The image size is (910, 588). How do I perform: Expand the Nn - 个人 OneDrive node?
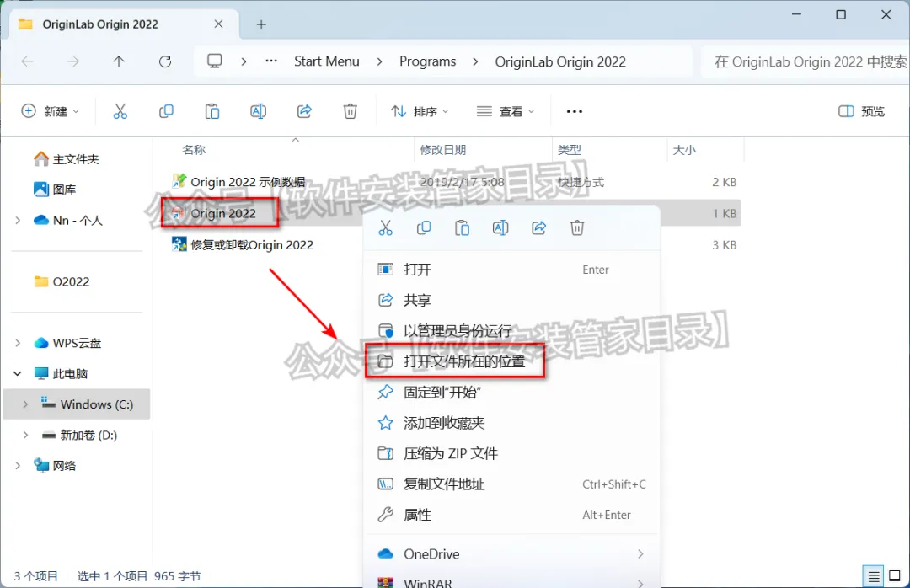(x=18, y=220)
